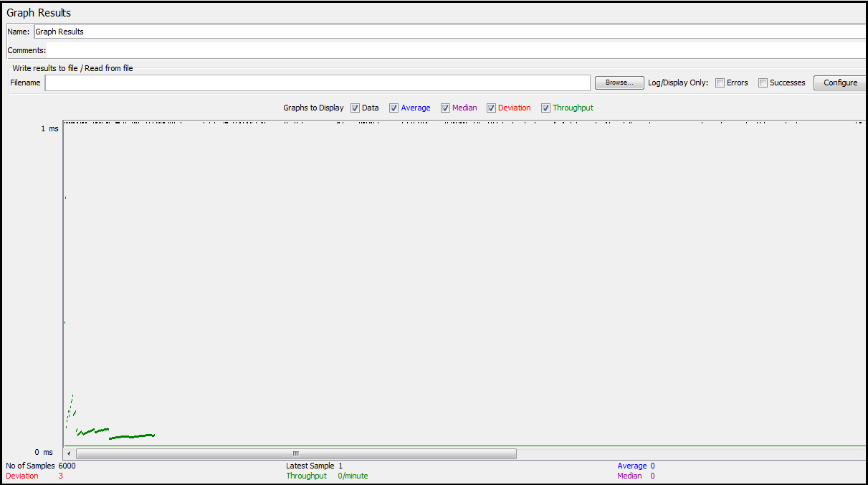Uncheck the Deviation graph checkbox
The height and width of the screenshot is (485, 868).
pos(491,108)
